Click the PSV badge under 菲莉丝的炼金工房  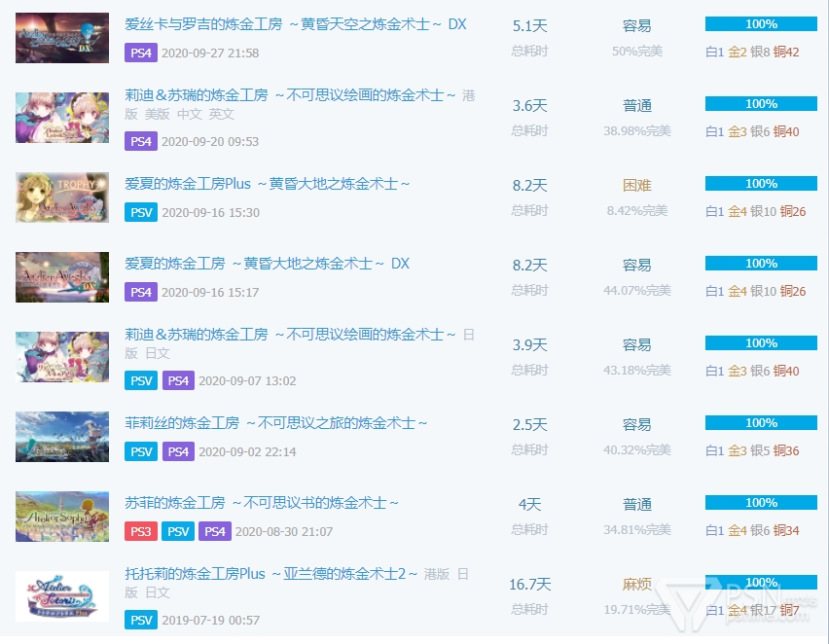141,452
